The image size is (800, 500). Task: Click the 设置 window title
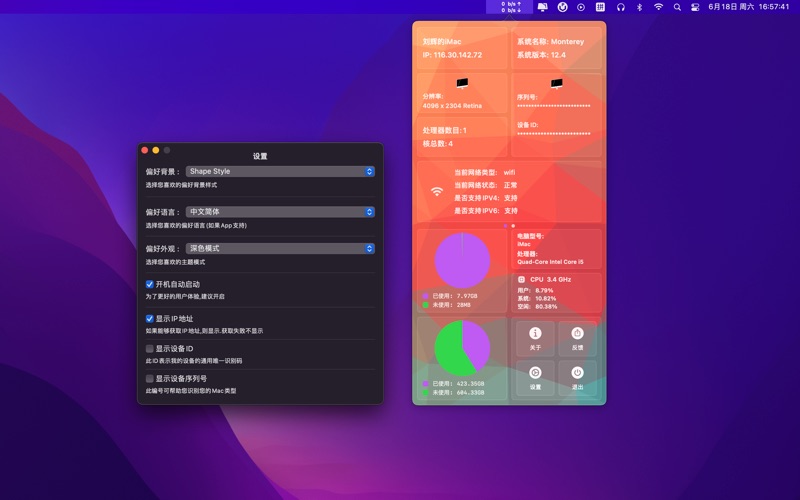[260, 156]
